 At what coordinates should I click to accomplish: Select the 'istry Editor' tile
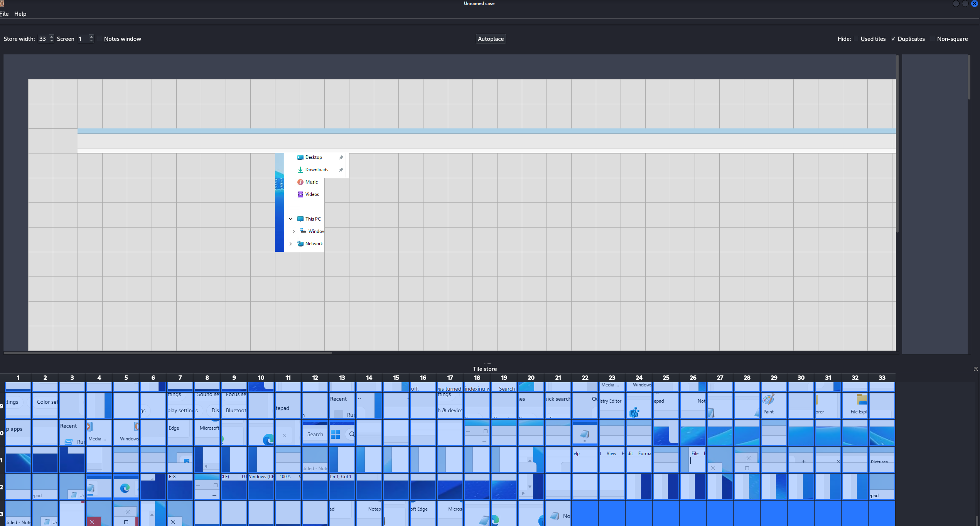point(612,406)
